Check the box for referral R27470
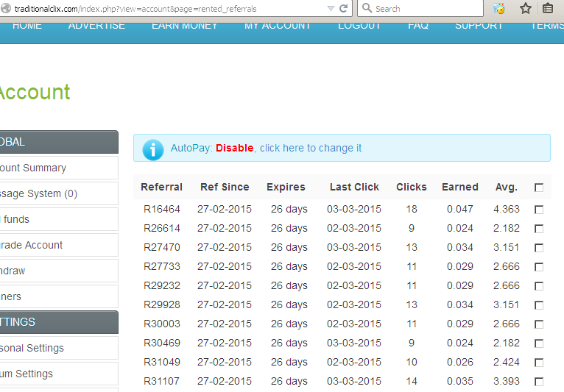The width and height of the screenshot is (564, 392). click(x=539, y=248)
